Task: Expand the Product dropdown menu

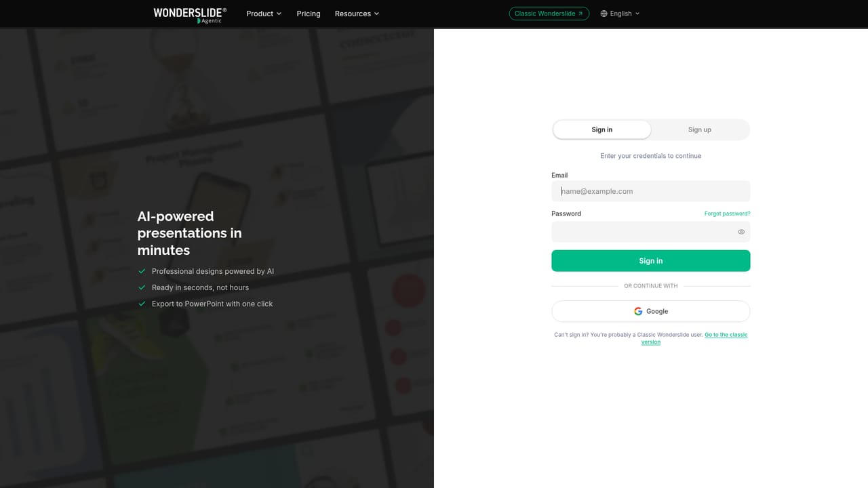Action: [x=264, y=14]
